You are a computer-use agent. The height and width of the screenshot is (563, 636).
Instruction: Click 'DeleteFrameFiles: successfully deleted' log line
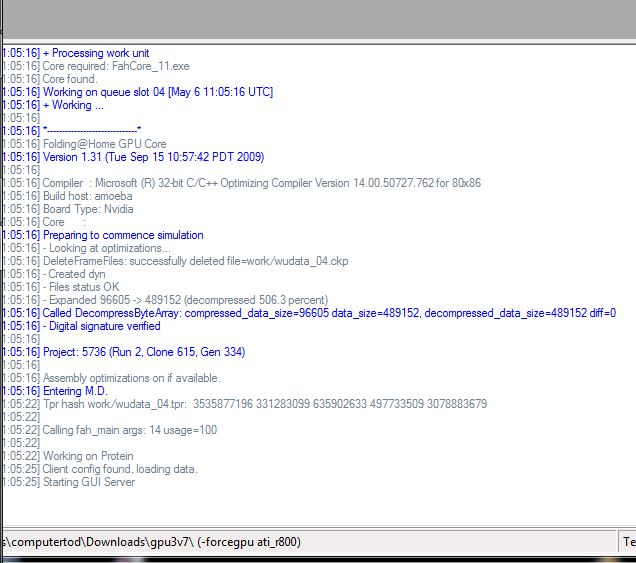[175, 261]
